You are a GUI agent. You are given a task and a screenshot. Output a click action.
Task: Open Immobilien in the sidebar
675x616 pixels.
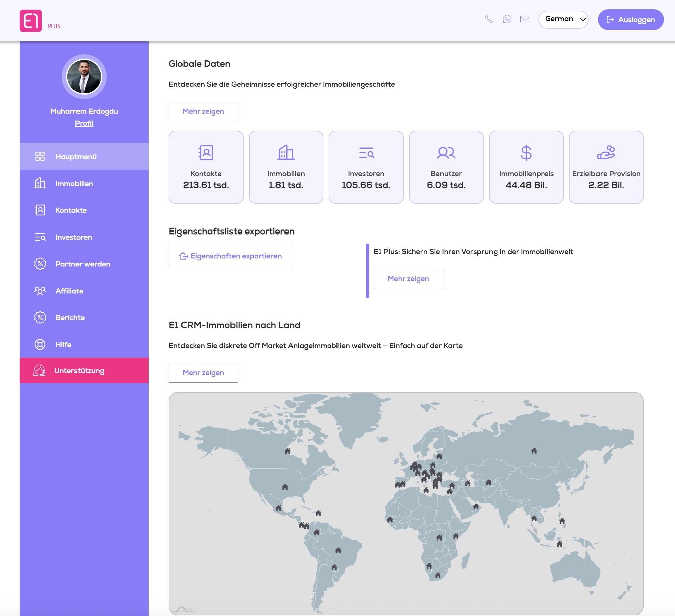pos(74,184)
